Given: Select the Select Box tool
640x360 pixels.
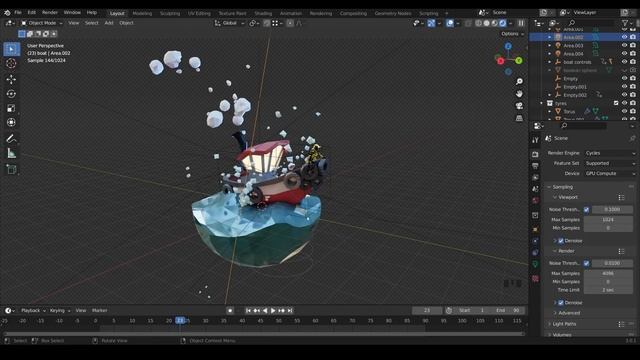Looking at the screenshot, I should click(11, 49).
